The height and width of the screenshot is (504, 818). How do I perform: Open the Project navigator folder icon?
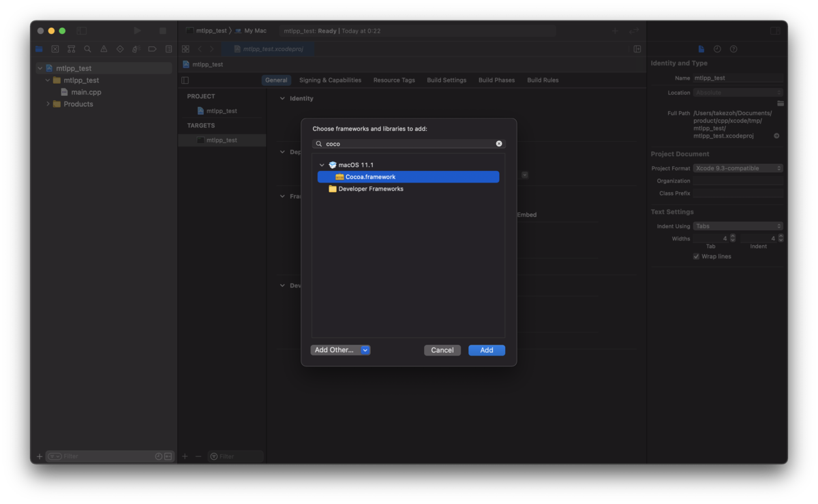(x=40, y=49)
